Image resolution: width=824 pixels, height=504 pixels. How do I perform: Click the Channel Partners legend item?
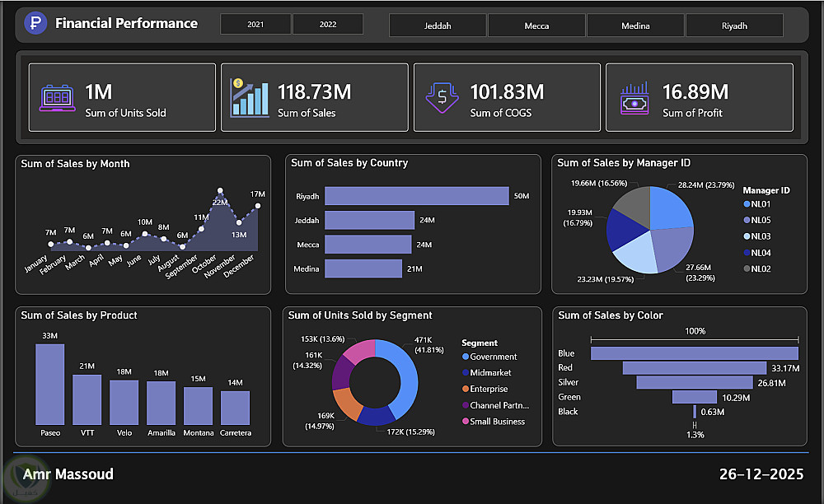click(x=495, y=405)
